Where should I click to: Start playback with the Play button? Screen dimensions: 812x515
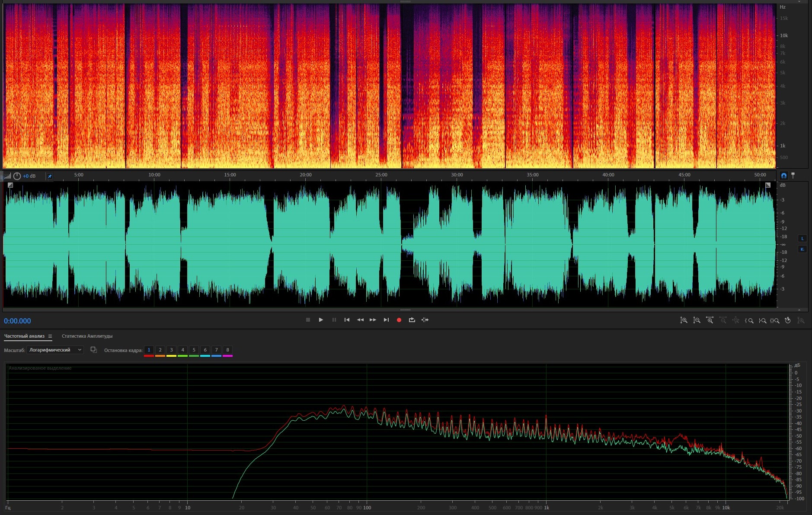click(x=321, y=320)
